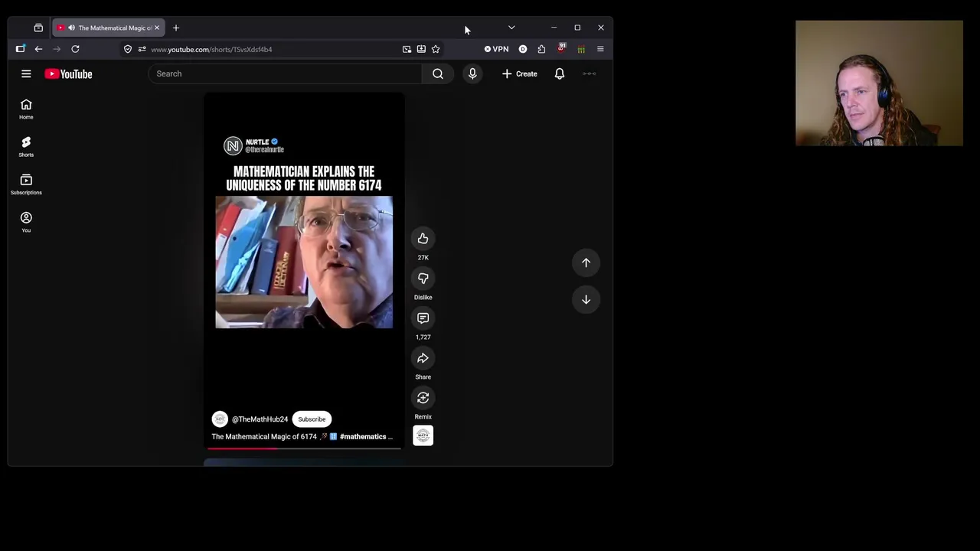Open the account avatar at top right
Screen dimensions: 980x551
[x=590, y=73]
